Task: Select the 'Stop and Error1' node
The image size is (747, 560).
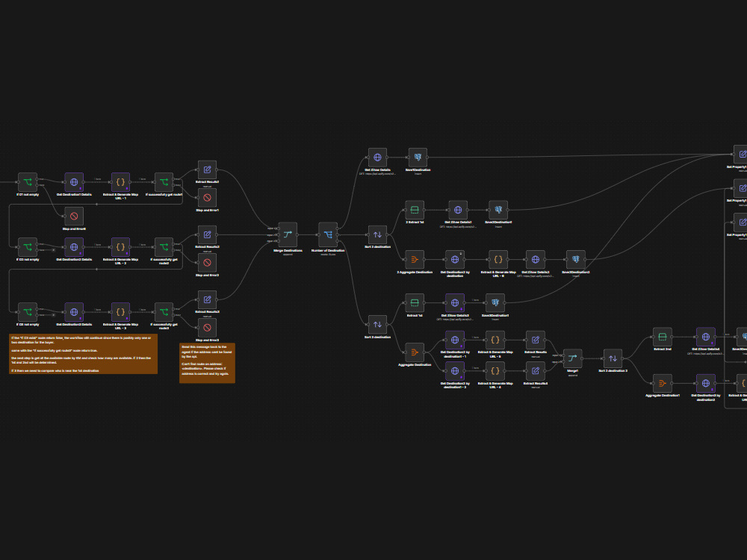Action: click(207, 198)
